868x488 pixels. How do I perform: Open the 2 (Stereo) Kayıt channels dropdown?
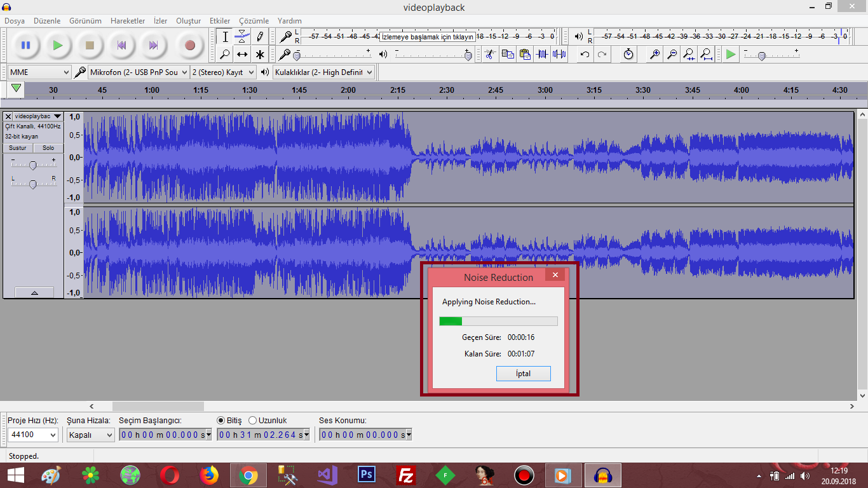[224, 72]
